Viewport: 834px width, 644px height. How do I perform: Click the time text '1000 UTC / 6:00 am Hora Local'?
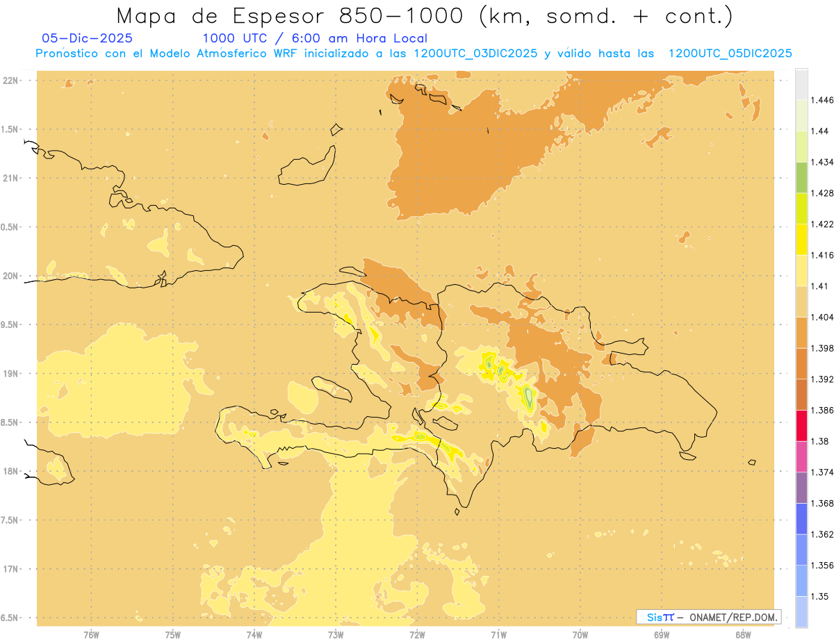point(315,39)
